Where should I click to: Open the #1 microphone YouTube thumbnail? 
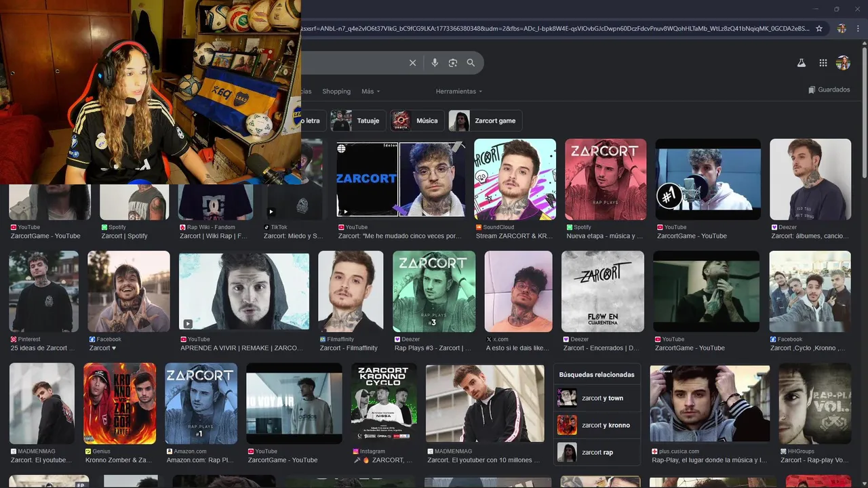coord(708,180)
